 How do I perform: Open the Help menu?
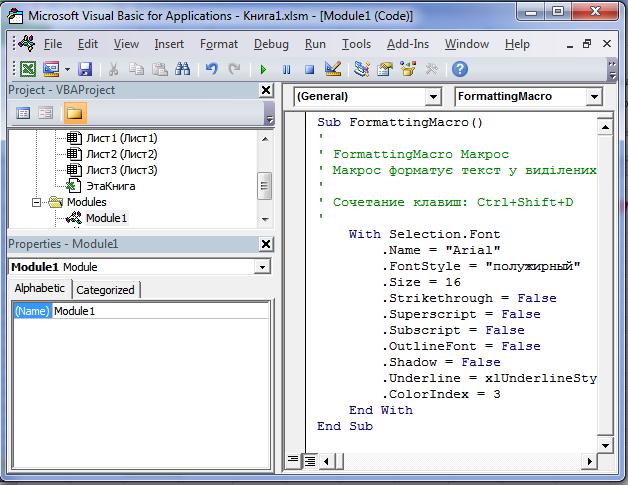coord(517,44)
